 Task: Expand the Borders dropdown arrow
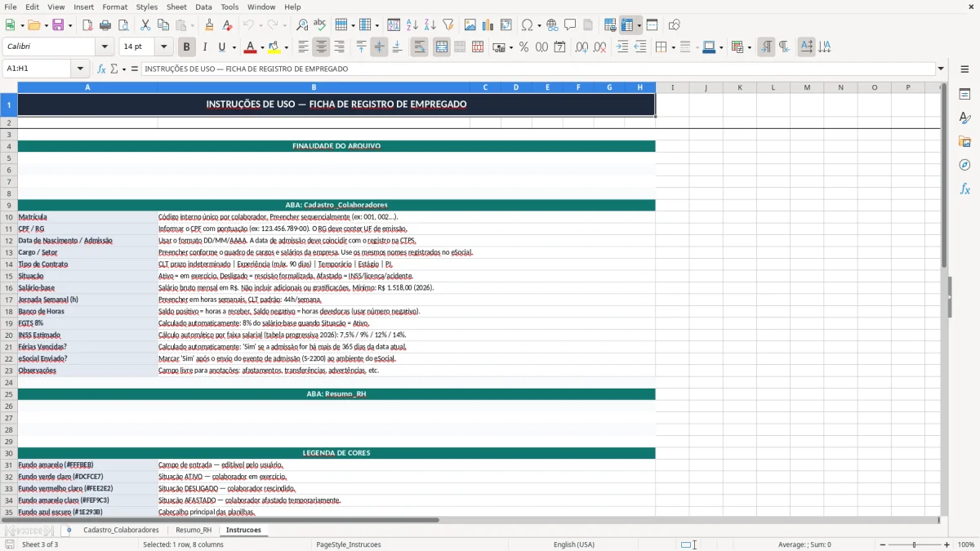(x=673, y=47)
